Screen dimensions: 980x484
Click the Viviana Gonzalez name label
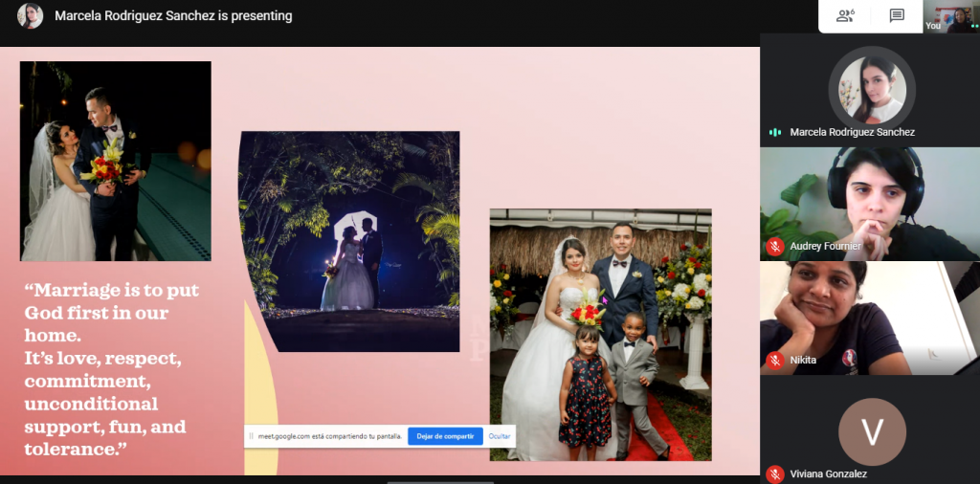828,474
